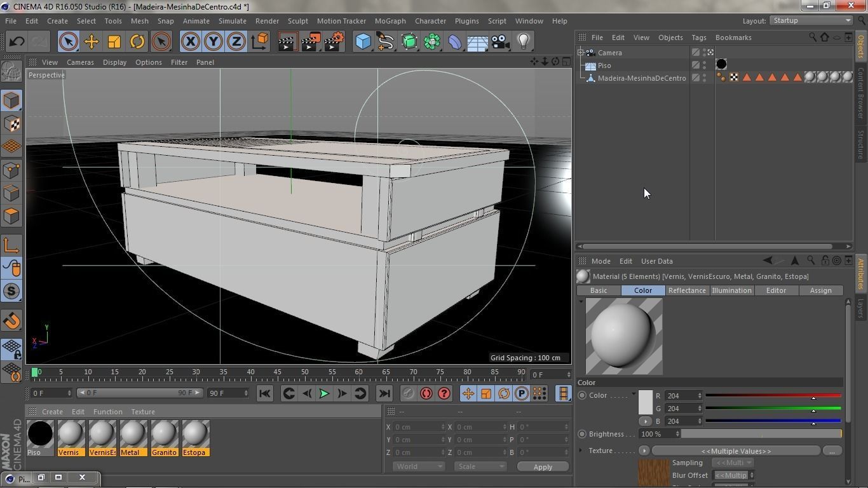Screen dimensions: 868x488
Task: Open the World coordinate dropdown
Action: (x=417, y=466)
